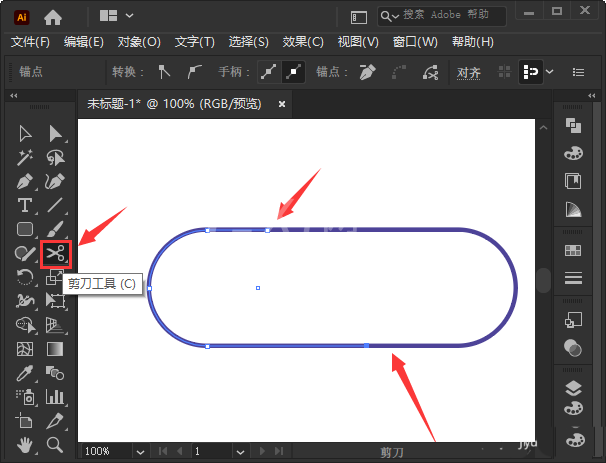Select the Magic Wand tool
This screenshot has width=606, height=463.
25,158
